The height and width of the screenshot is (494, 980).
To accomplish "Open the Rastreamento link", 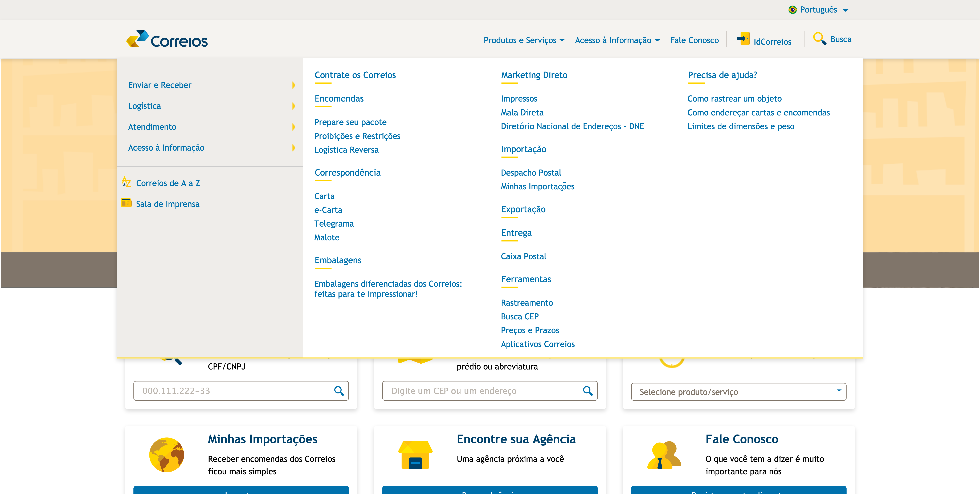I will pos(527,303).
